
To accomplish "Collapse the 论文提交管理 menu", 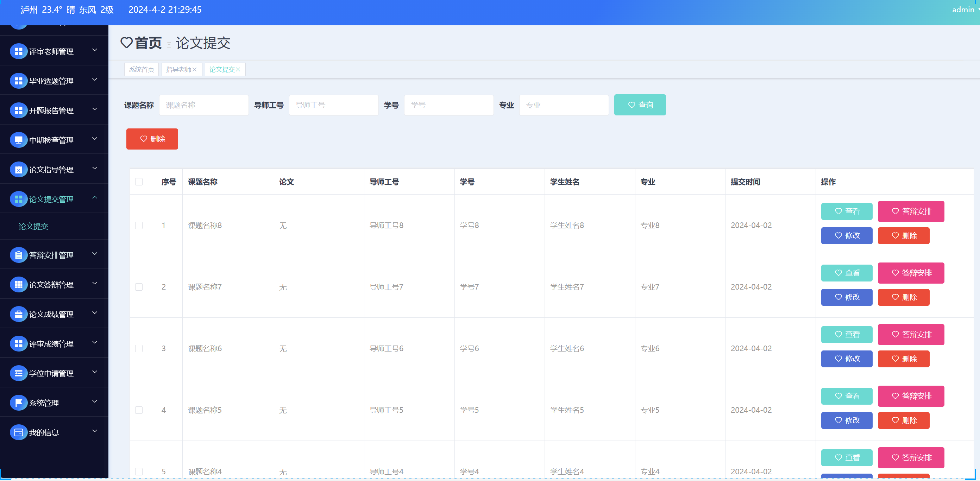I will [x=95, y=198].
